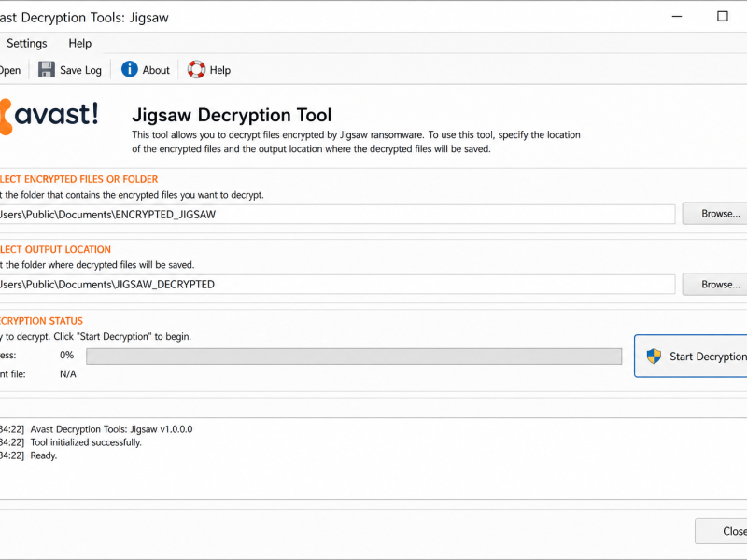747x560 pixels.
Task: Click the Close button at the bottom
Action: [721, 531]
